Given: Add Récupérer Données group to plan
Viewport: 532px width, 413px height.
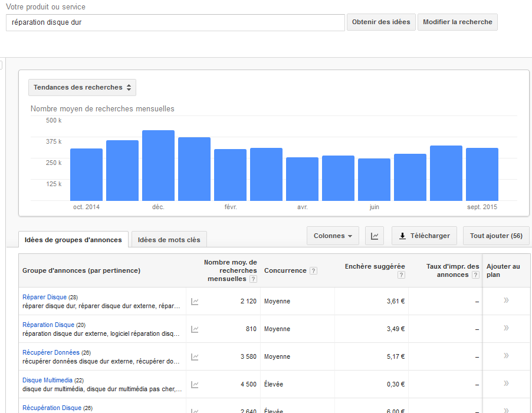Looking at the screenshot, I should 506,356.
